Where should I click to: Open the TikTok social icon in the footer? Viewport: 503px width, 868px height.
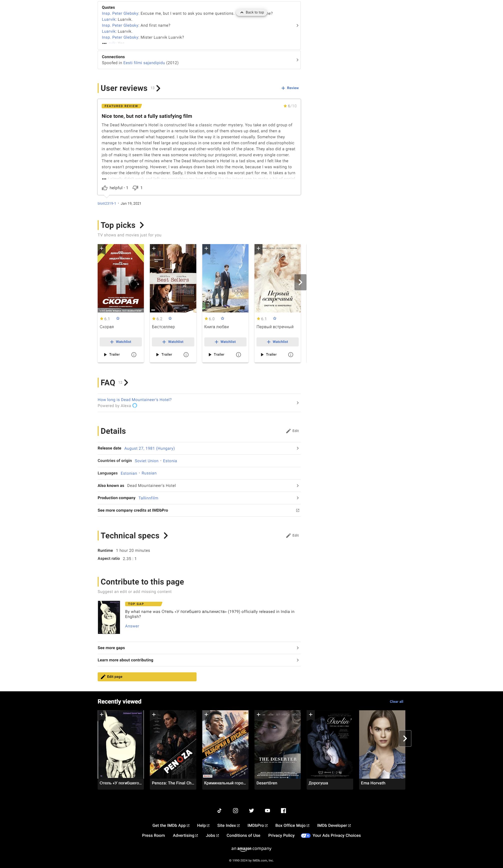point(219,811)
